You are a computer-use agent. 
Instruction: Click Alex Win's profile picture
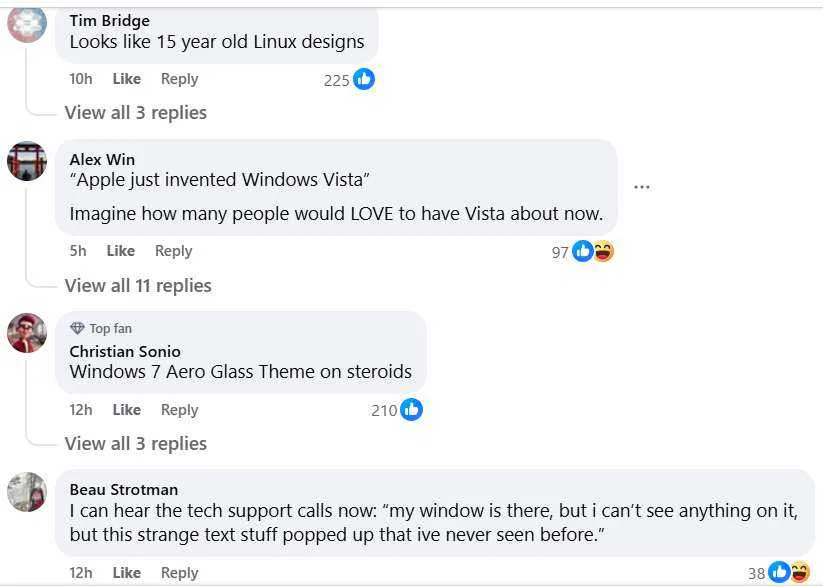click(27, 161)
